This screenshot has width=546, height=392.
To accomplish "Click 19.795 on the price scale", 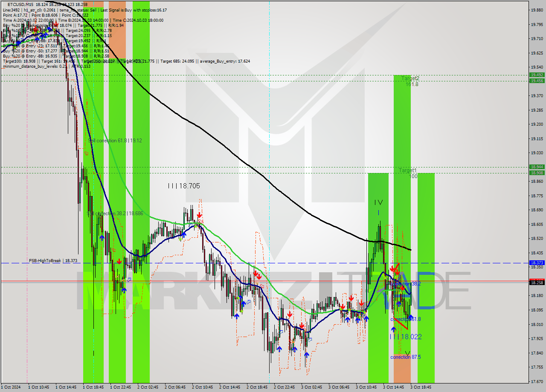I will point(537,24).
